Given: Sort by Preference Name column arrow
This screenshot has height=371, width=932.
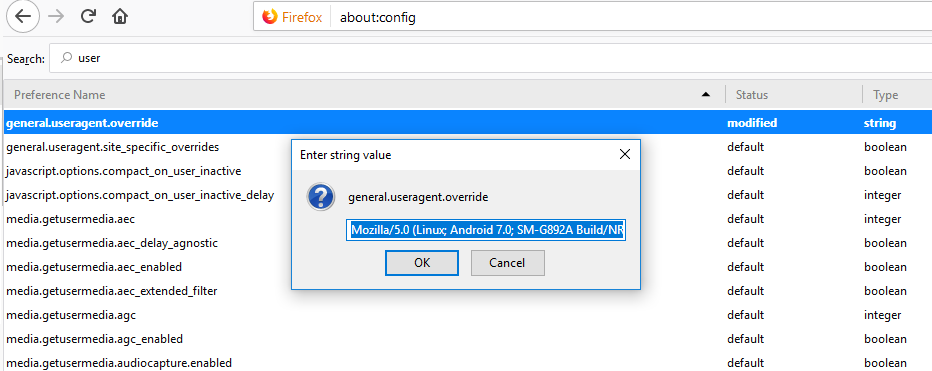Looking at the screenshot, I should pos(706,95).
